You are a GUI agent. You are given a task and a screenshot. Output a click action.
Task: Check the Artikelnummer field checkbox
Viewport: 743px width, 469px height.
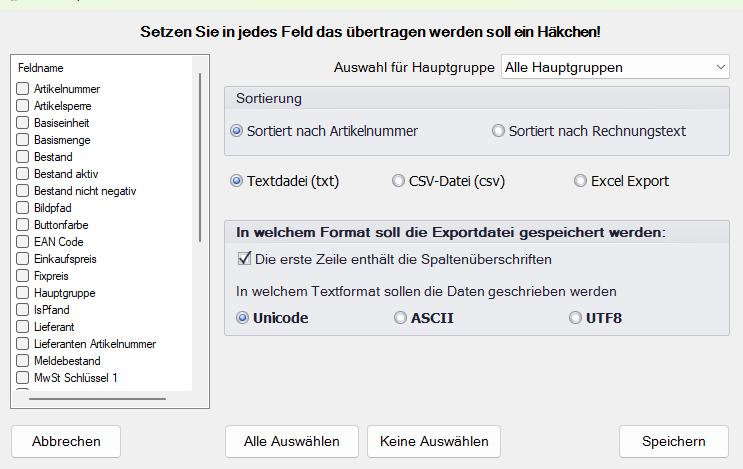pyautogui.click(x=23, y=89)
